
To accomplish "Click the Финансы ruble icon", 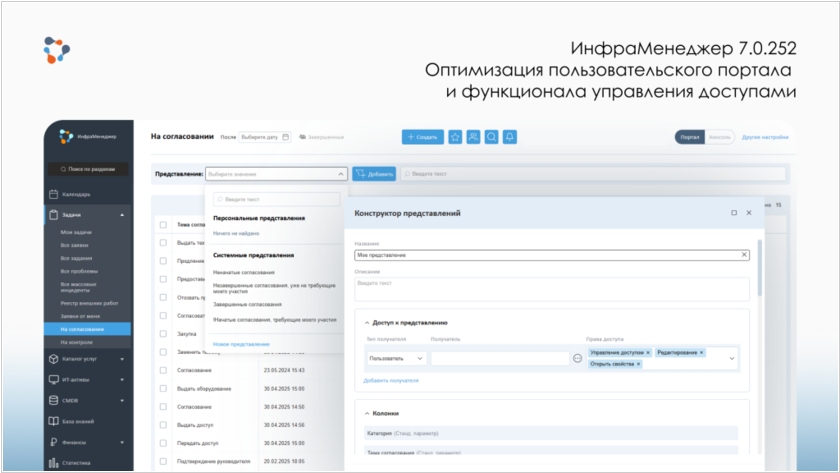I will tap(54, 442).
